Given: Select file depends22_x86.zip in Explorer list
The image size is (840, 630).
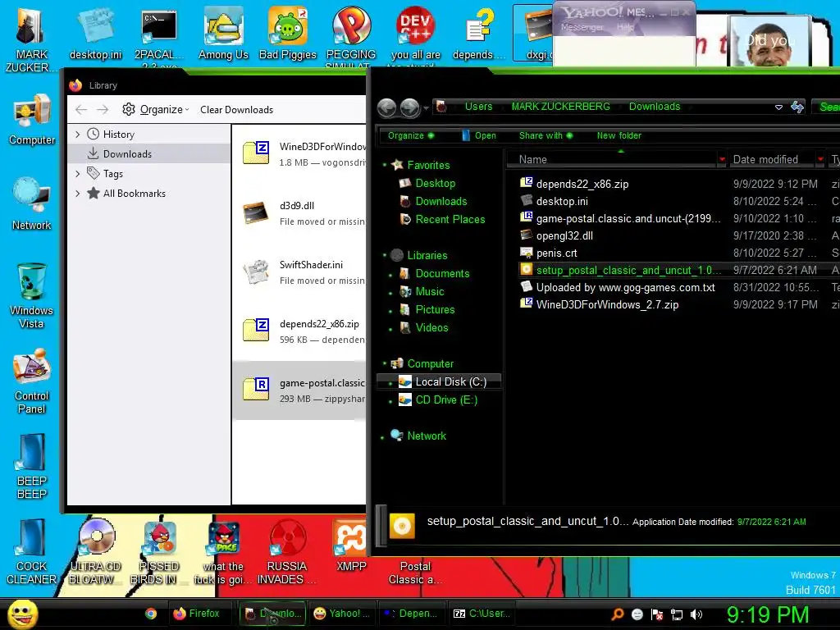Looking at the screenshot, I should click(582, 184).
